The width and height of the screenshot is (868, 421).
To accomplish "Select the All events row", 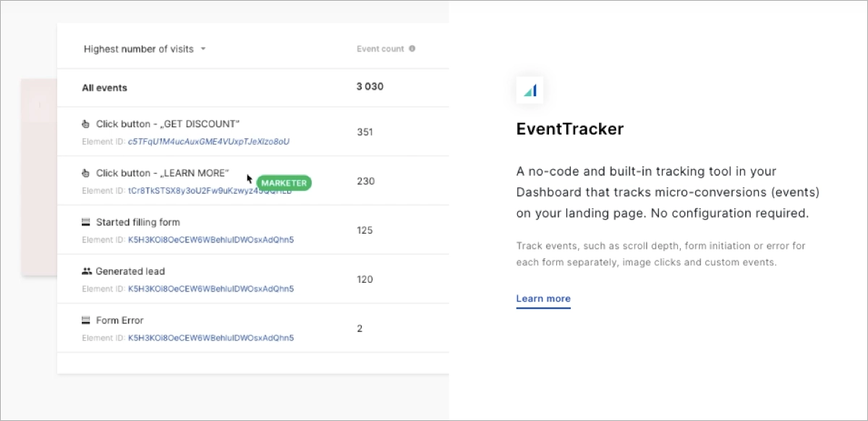I will coord(105,88).
